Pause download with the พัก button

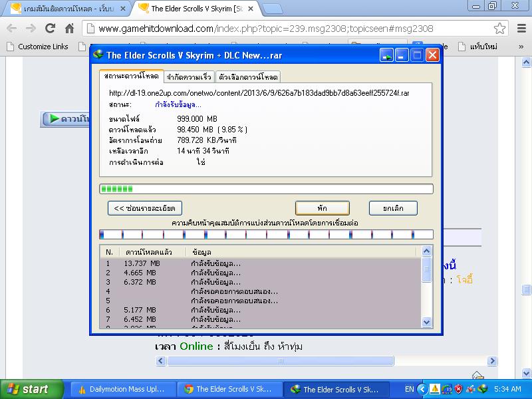(323, 208)
